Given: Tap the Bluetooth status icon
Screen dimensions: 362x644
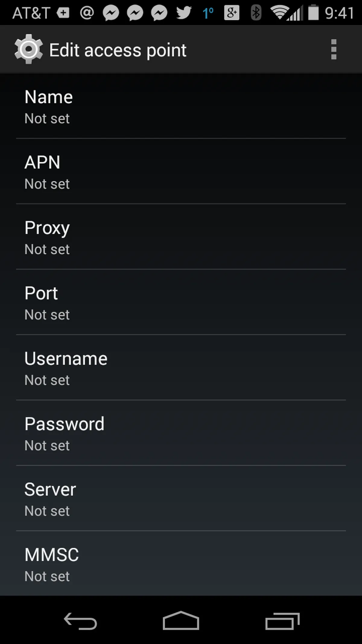Looking at the screenshot, I should click(x=256, y=13).
